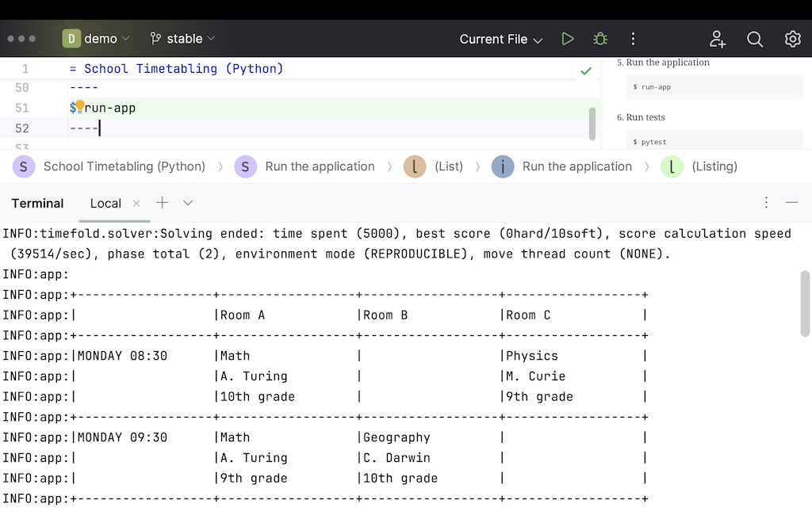Screen dimensions: 812x527
Task: Click the green checkmark inspection indicator
Action: pos(586,70)
